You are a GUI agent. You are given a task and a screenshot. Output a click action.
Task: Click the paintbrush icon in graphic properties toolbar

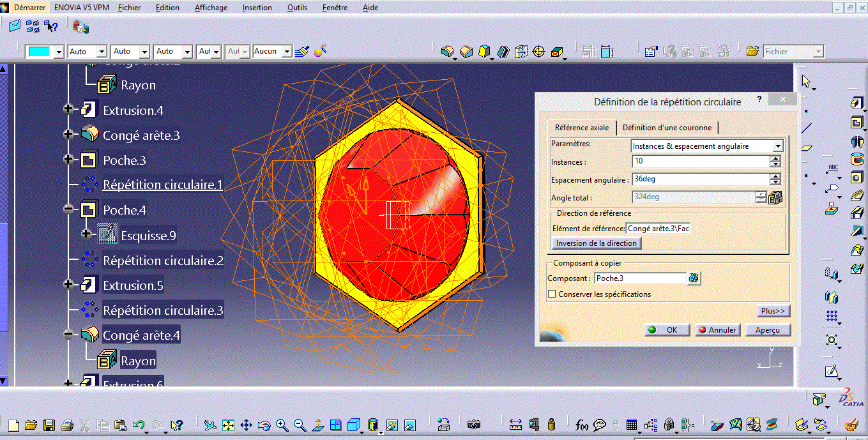pos(302,51)
